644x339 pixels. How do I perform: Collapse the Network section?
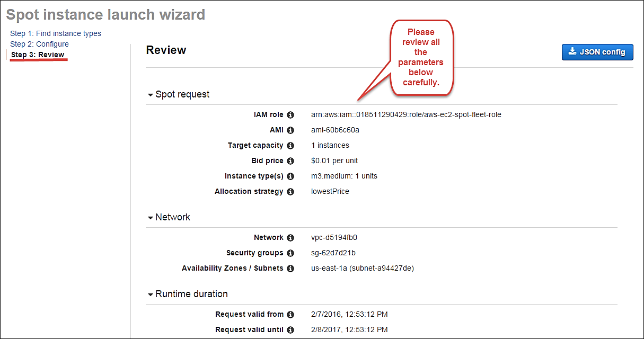pyautogui.click(x=151, y=218)
